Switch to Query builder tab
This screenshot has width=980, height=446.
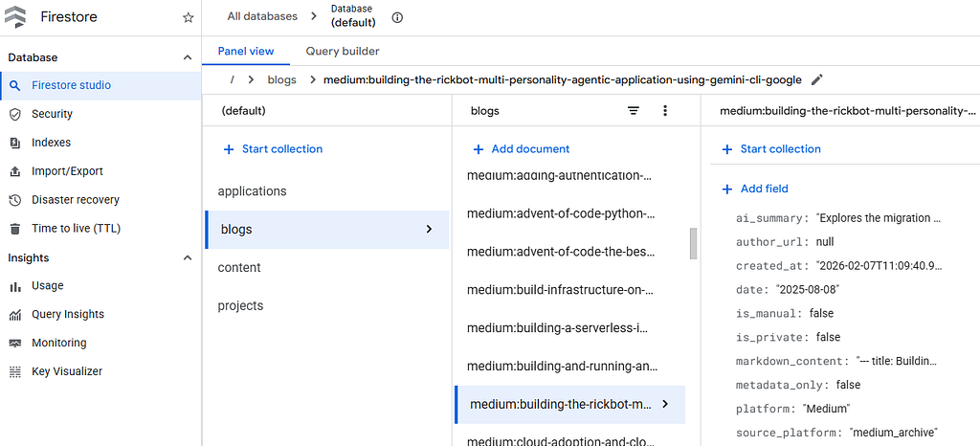point(343,52)
